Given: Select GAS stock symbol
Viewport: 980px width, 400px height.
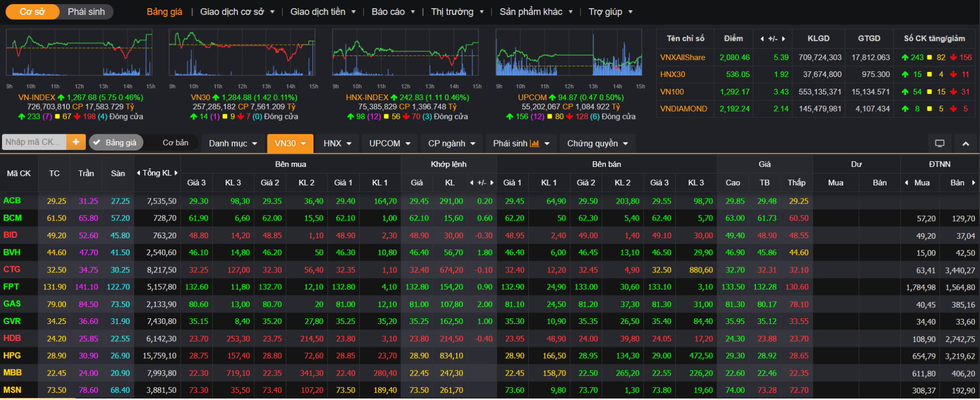Looking at the screenshot, I should click(x=12, y=304).
